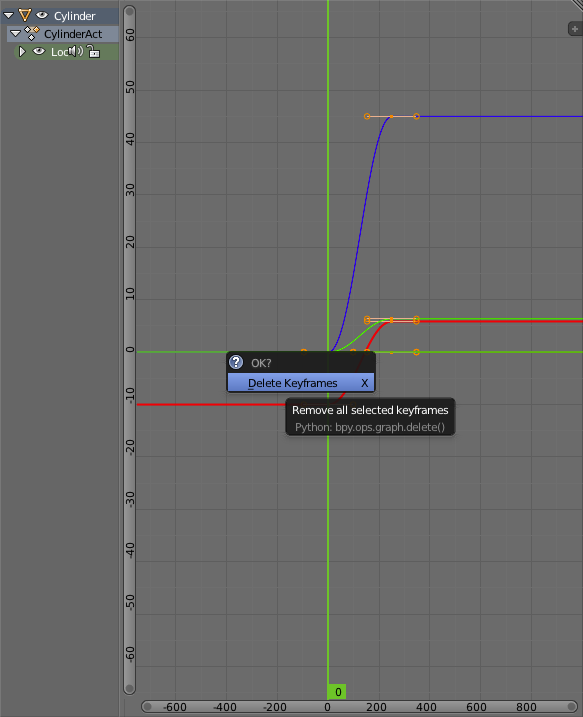The height and width of the screenshot is (717, 583).
Task: Hide Cylinder curves with its eye icon
Action: pyautogui.click(x=42, y=16)
